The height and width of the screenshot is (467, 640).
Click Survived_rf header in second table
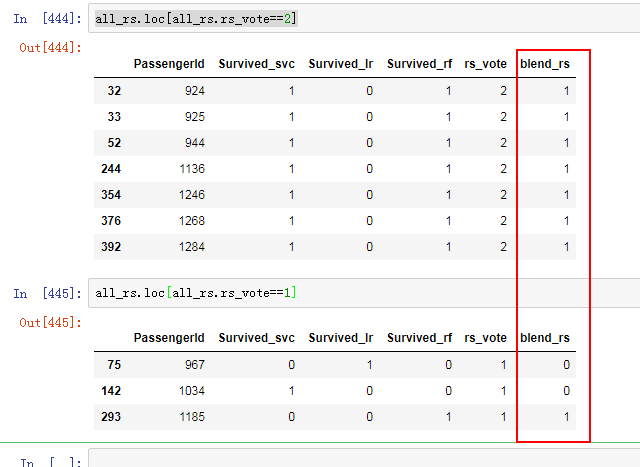pyautogui.click(x=420, y=338)
